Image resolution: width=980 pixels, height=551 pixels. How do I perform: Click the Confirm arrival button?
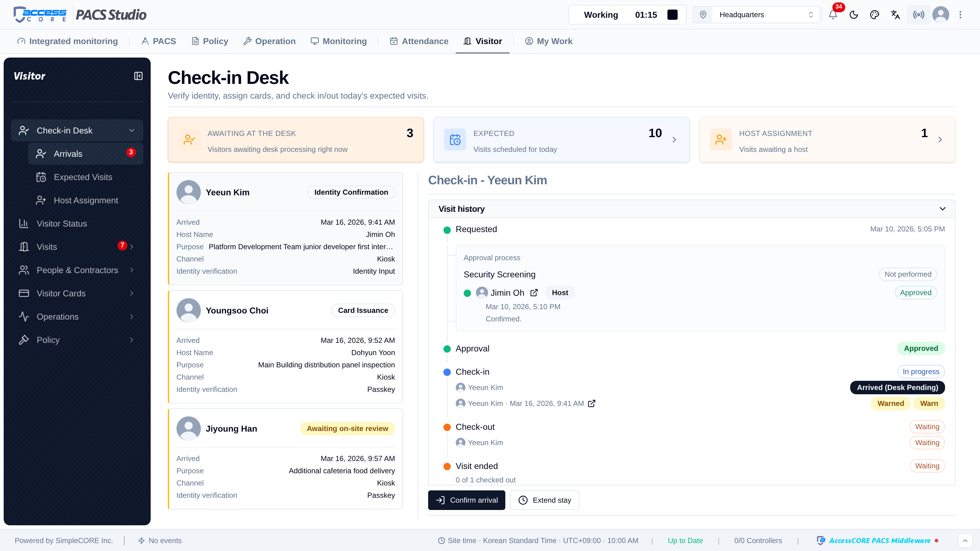466,500
